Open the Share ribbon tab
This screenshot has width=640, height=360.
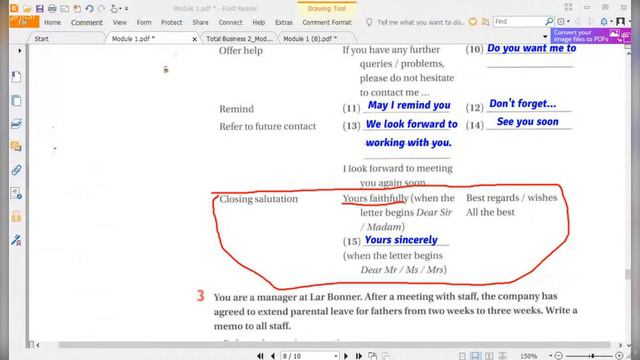[x=200, y=22]
